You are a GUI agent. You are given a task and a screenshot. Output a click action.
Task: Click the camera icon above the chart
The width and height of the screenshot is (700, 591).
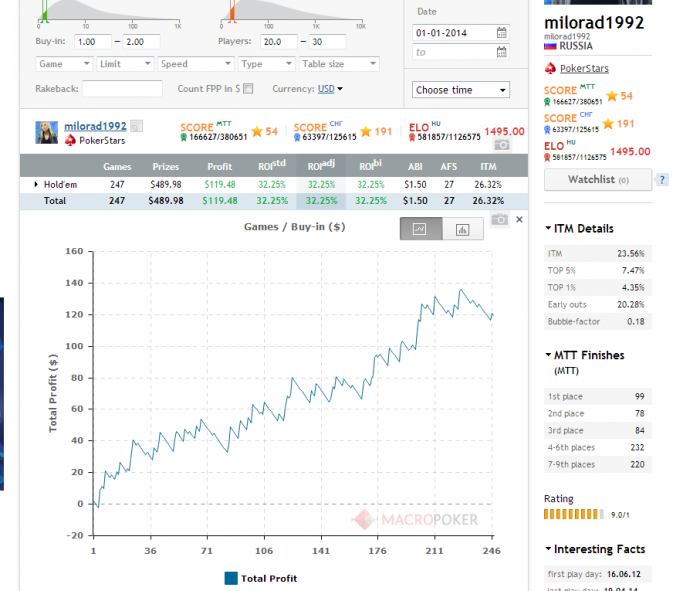pyautogui.click(x=500, y=220)
